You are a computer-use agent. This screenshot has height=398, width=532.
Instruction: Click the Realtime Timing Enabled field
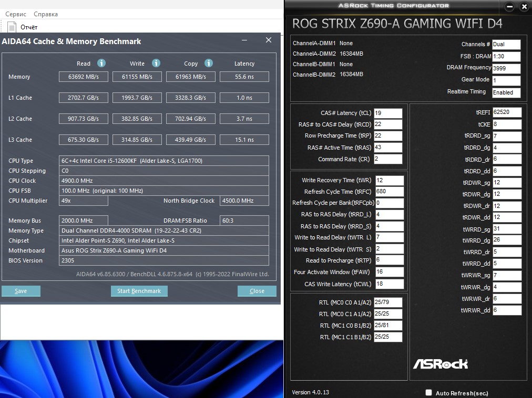506,92
